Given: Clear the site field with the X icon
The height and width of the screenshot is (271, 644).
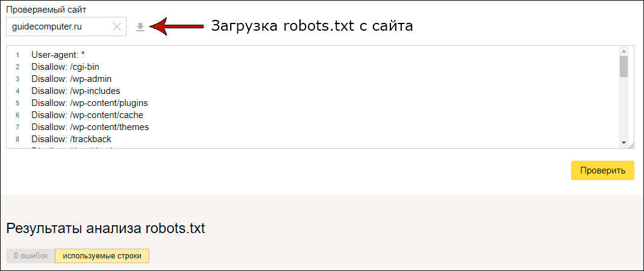Looking at the screenshot, I should [117, 26].
